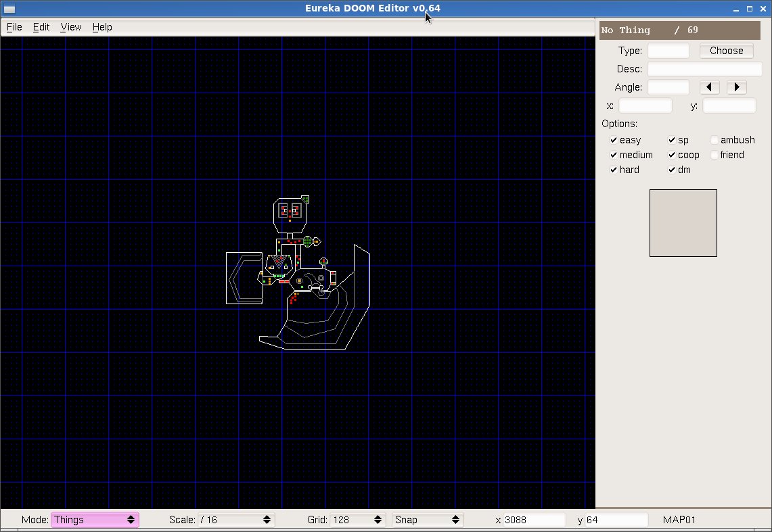Click the orange square thing in central room
Screen dimensions: 772x532
299,281
